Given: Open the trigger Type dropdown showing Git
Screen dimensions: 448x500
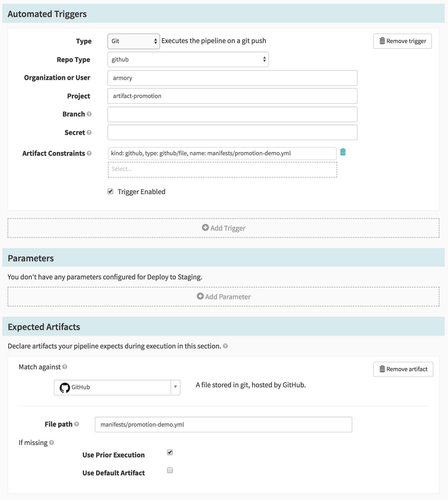Looking at the screenshot, I should (134, 41).
